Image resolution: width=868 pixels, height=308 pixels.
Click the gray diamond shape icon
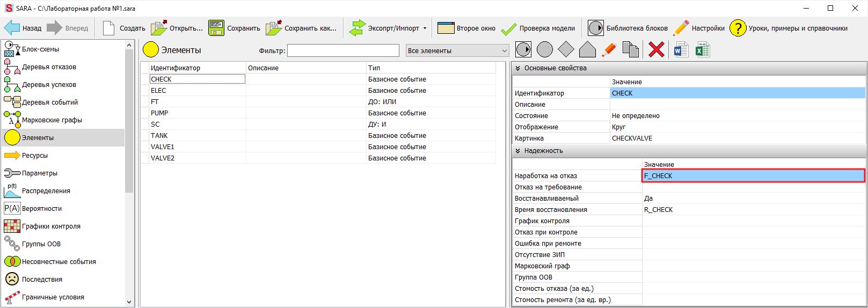pos(566,50)
